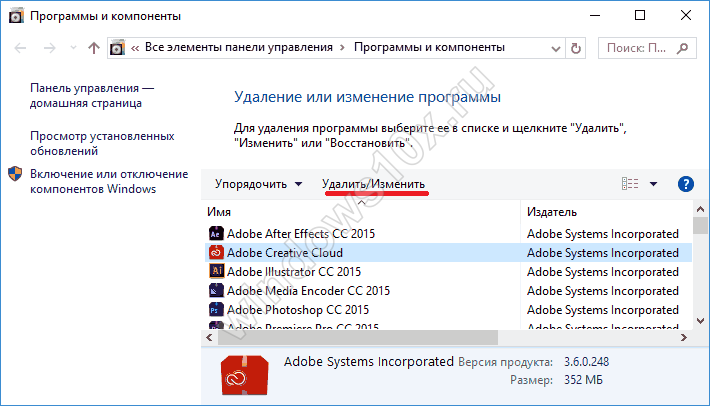Click vertical scrollbar up arrow
The image size is (710, 406).
click(x=700, y=209)
